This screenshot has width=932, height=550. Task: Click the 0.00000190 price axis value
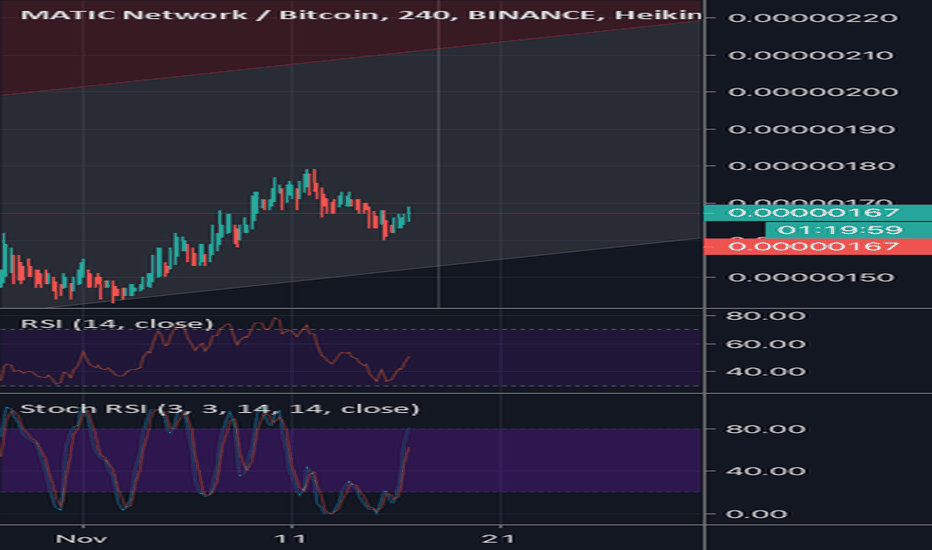coord(811,129)
